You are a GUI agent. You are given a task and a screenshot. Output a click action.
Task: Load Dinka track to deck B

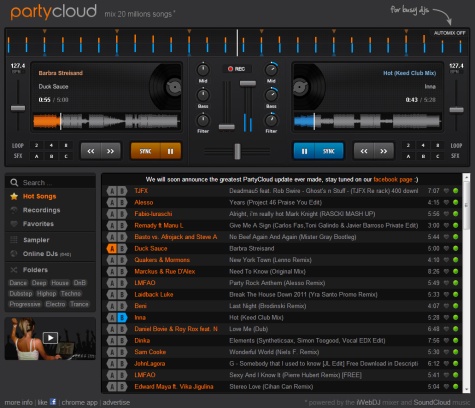tap(122, 341)
